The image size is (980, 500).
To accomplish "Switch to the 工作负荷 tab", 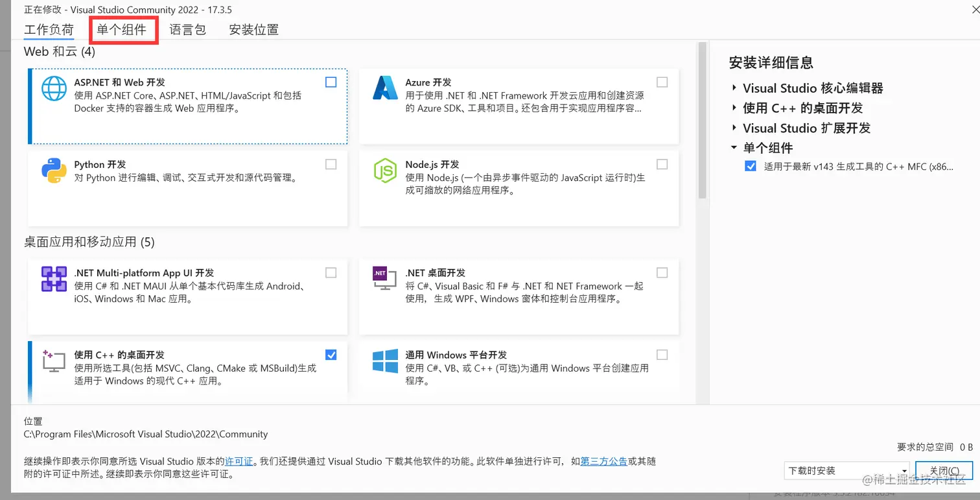I will pos(49,30).
